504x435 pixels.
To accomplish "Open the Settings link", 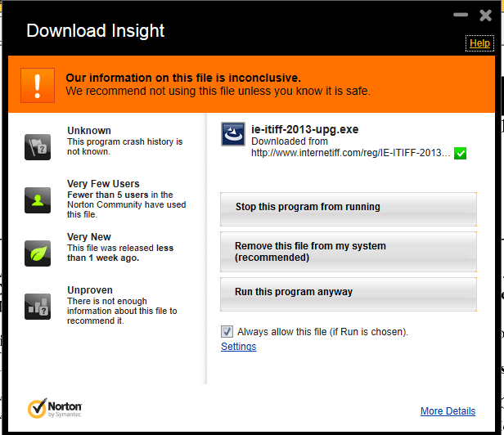I will pos(239,347).
